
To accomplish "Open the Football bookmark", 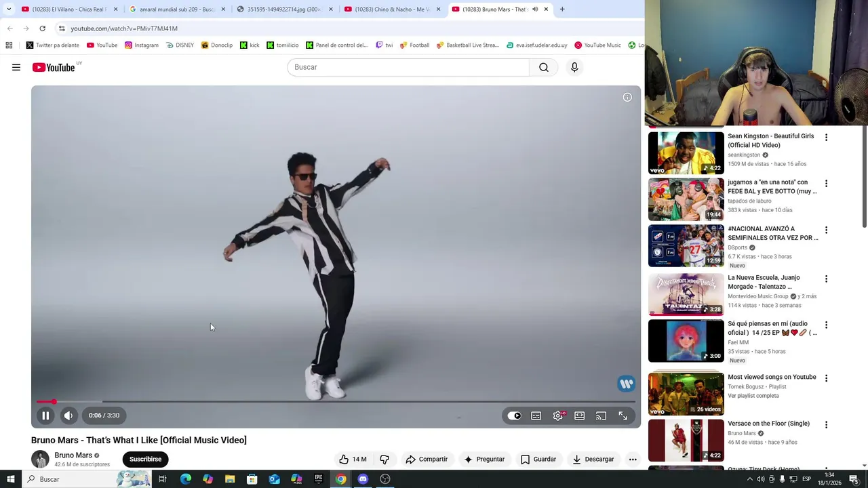I will click(414, 45).
